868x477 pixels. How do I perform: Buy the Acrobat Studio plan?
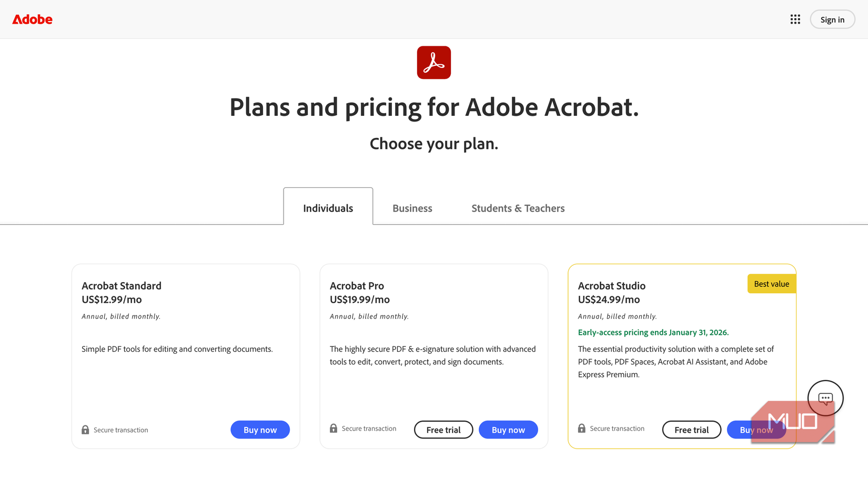[x=756, y=430]
